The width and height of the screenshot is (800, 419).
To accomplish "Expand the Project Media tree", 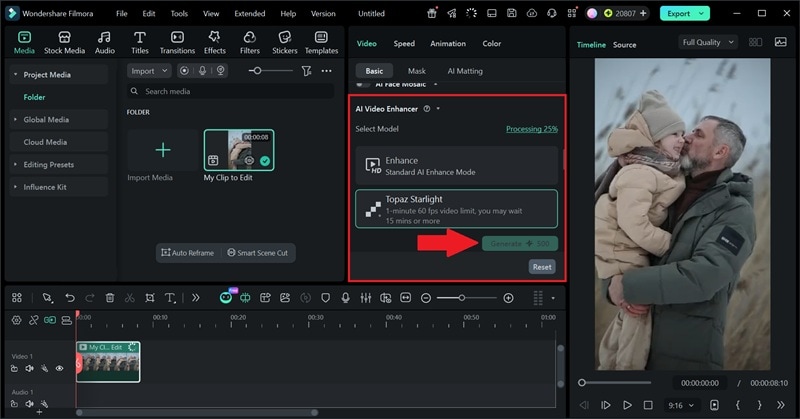I will click(15, 75).
